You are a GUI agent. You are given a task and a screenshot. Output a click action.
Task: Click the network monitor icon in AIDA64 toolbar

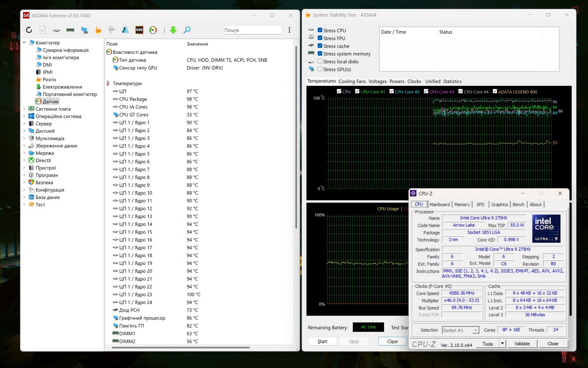coord(85,30)
